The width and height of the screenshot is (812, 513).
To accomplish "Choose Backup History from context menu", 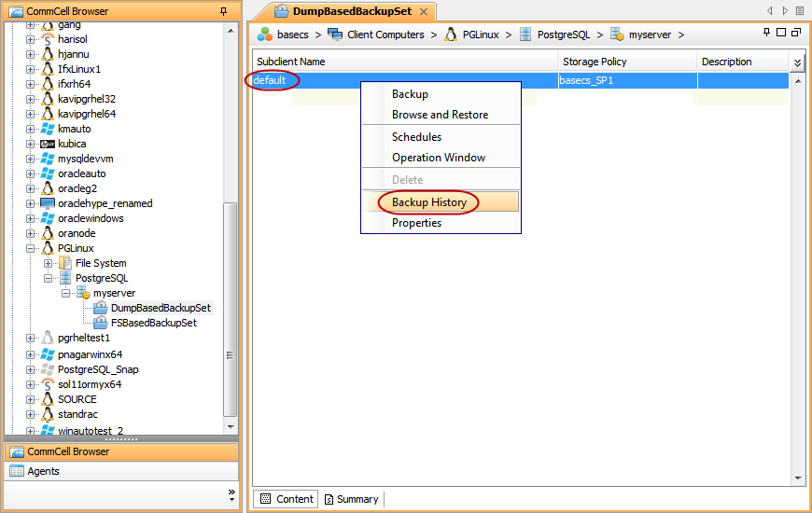I will point(429,202).
